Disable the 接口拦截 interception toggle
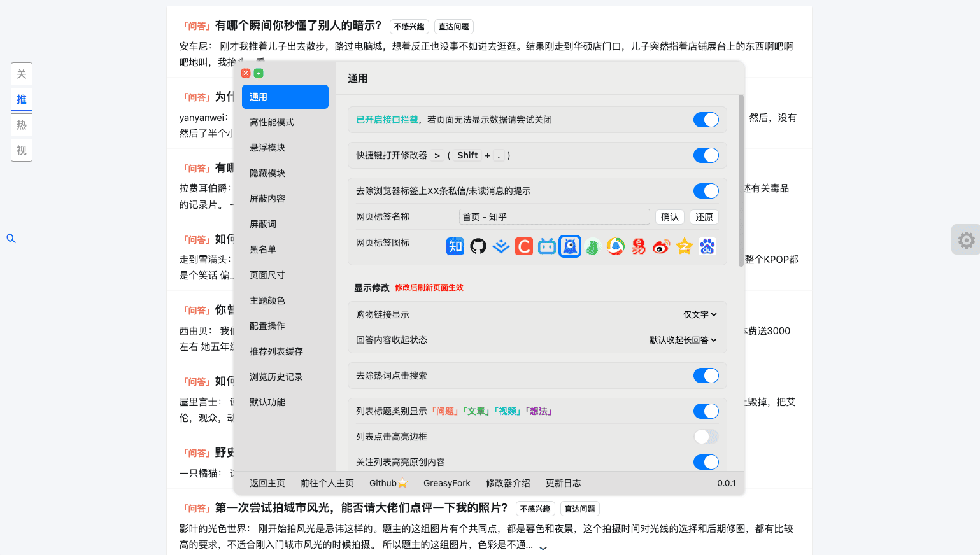980x555 pixels. (706, 120)
